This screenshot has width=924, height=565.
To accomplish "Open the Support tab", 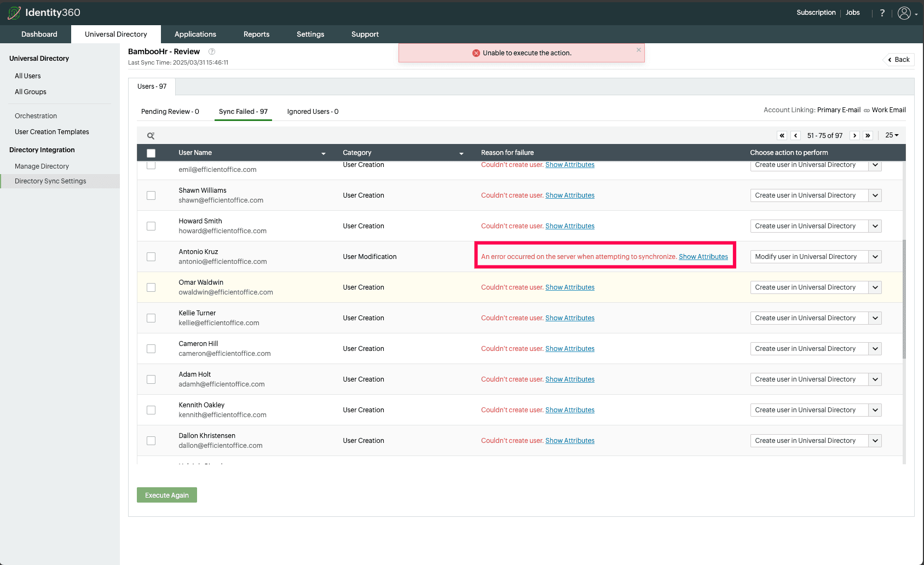I will (365, 34).
